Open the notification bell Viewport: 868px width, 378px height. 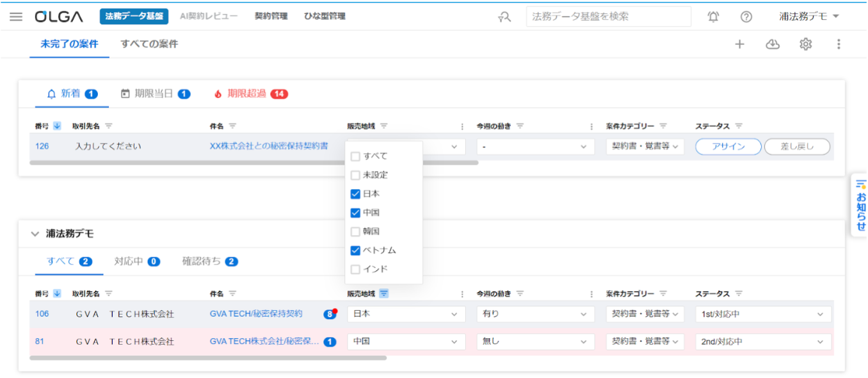712,16
